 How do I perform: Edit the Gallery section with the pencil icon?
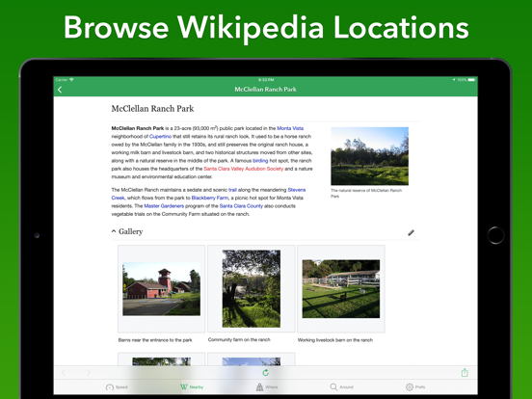click(411, 232)
